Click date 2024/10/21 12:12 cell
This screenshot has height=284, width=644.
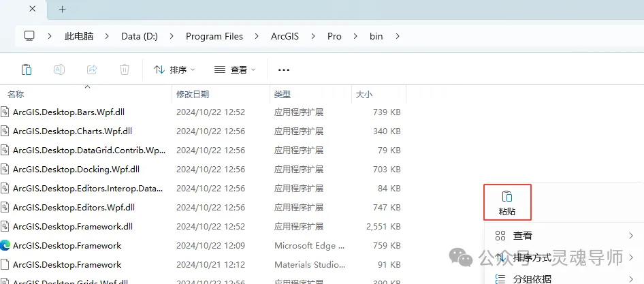(211, 265)
